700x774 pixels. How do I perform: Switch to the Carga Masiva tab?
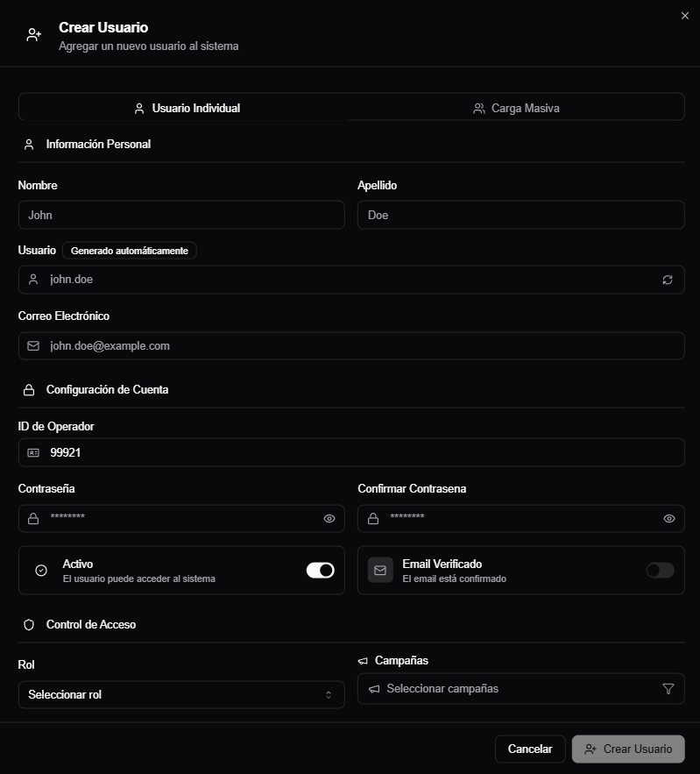pos(516,108)
